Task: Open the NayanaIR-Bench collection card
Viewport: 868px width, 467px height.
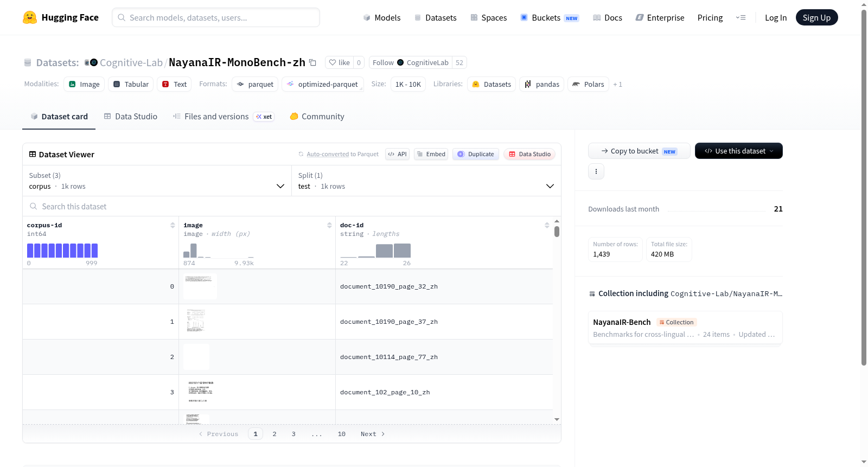Action: 685,328
